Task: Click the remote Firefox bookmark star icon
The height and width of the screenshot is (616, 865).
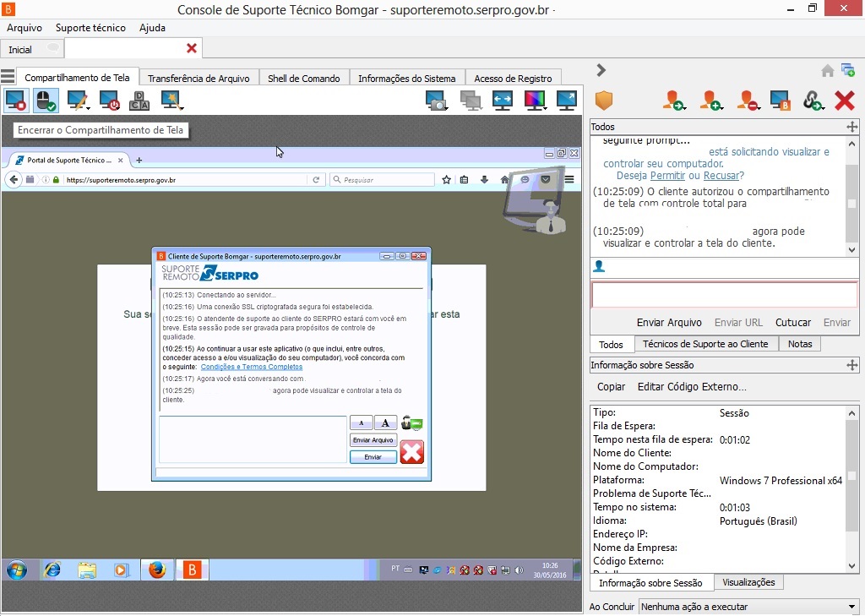Action: click(446, 180)
